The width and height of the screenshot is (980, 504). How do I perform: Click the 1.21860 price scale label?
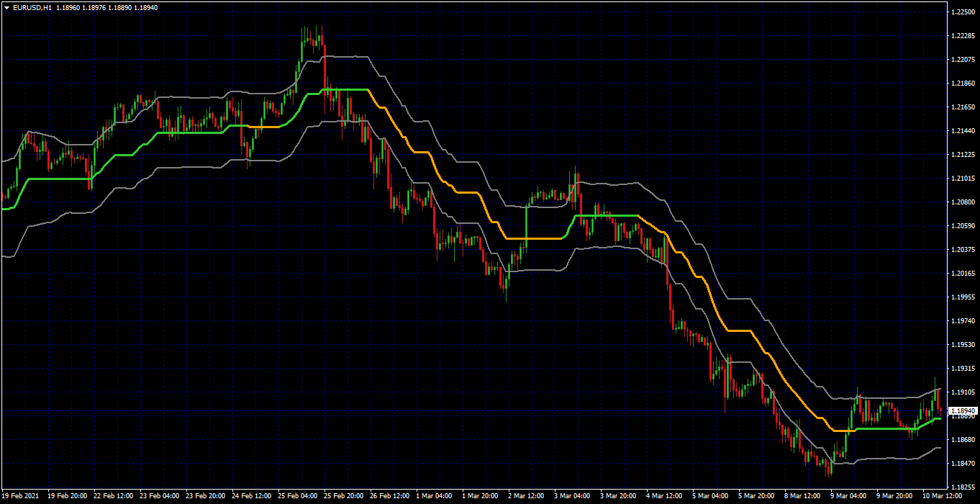pyautogui.click(x=963, y=84)
